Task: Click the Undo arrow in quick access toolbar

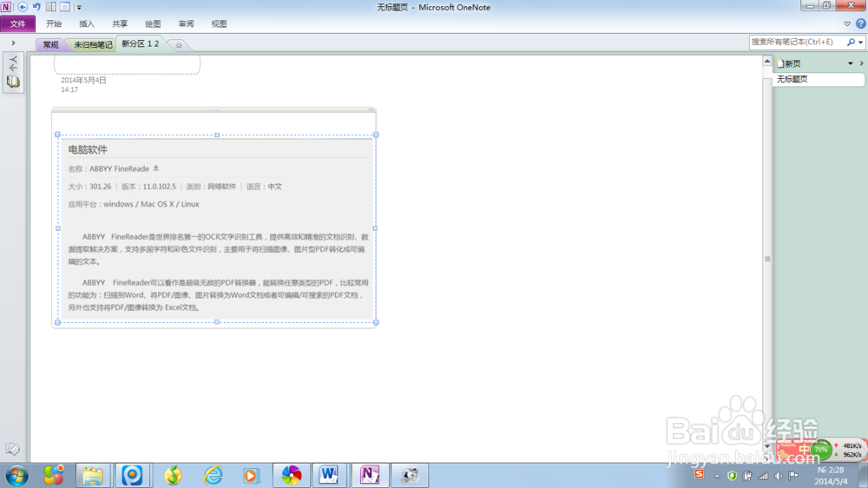Action: pyautogui.click(x=36, y=7)
